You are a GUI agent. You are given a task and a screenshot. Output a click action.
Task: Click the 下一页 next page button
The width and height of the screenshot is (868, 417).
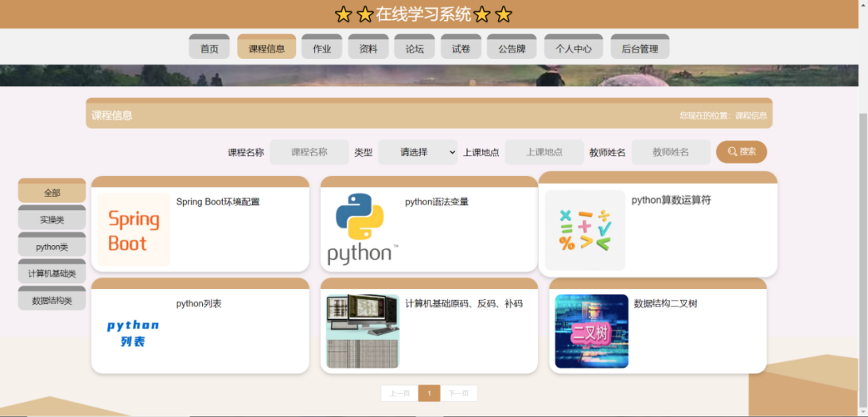click(x=458, y=393)
